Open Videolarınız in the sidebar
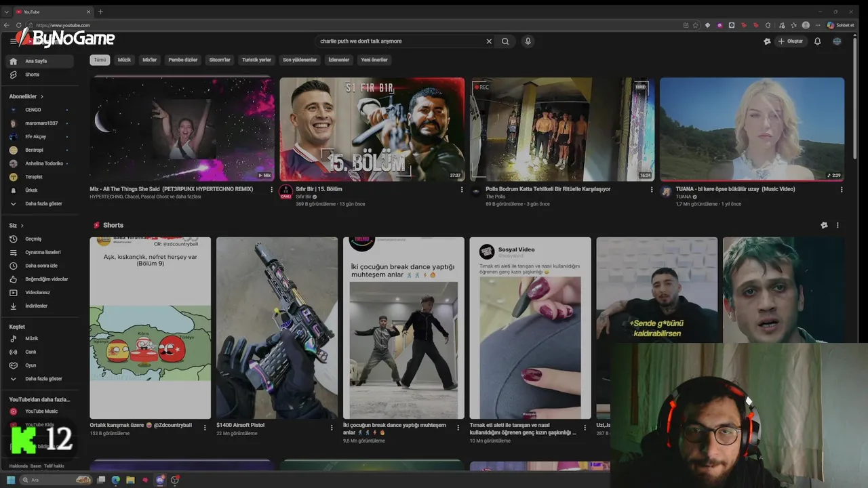This screenshot has width=868, height=488. coord(39,293)
